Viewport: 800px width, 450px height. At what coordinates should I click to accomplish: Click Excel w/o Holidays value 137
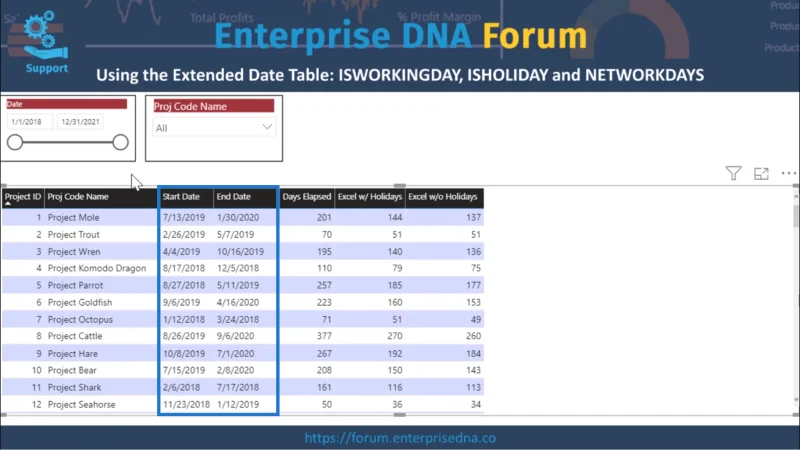click(473, 217)
